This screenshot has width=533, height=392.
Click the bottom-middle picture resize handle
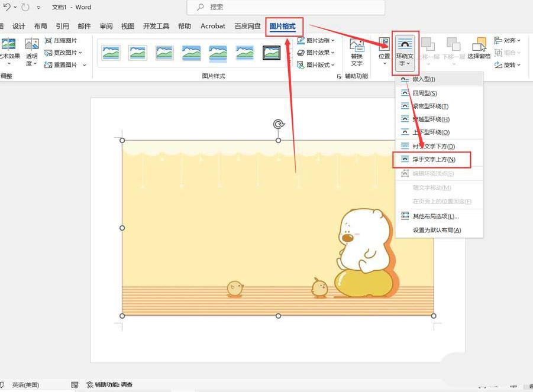(x=279, y=316)
